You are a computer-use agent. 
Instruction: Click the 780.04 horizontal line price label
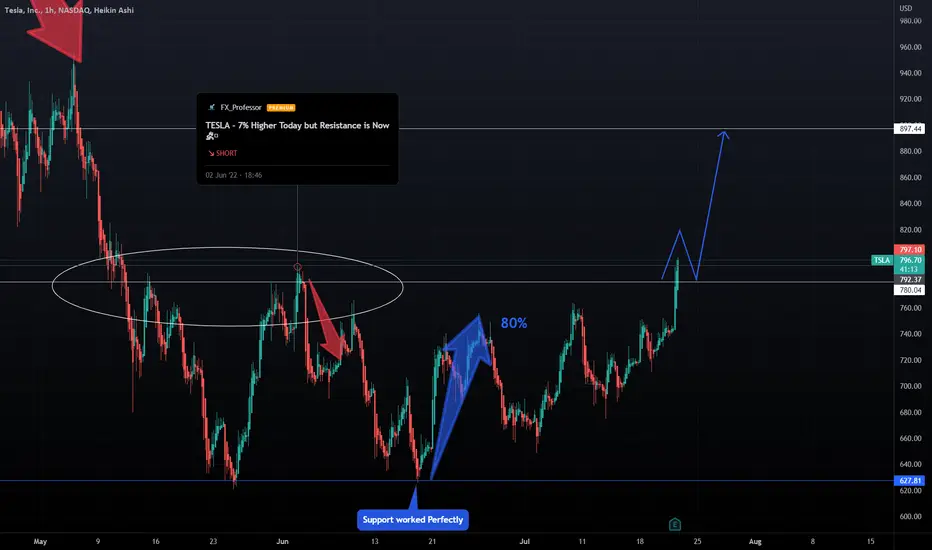point(909,290)
